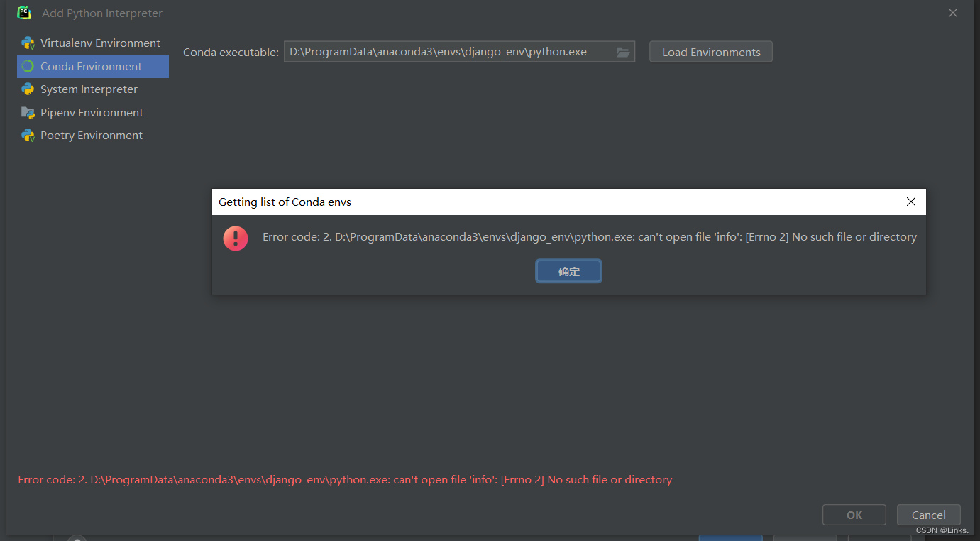
Task: Select the Conda Environment interpreter type
Action: coord(92,66)
